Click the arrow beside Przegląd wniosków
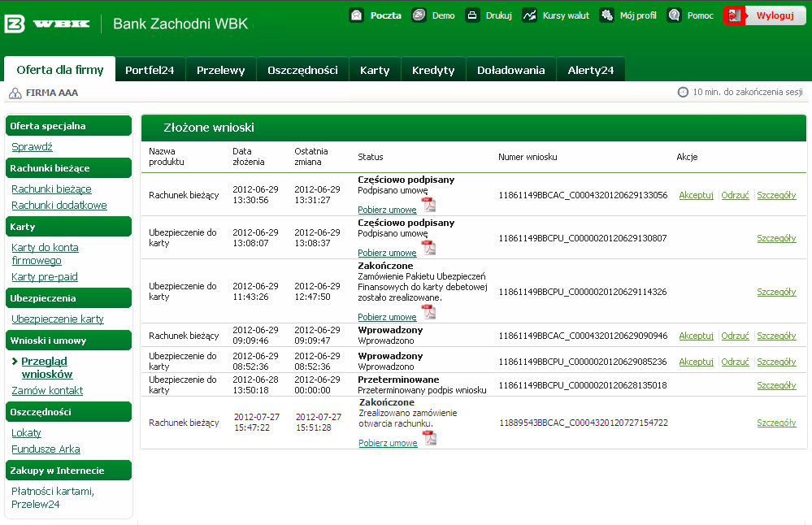Image resolution: width=812 pixels, height=525 pixels. coord(15,362)
